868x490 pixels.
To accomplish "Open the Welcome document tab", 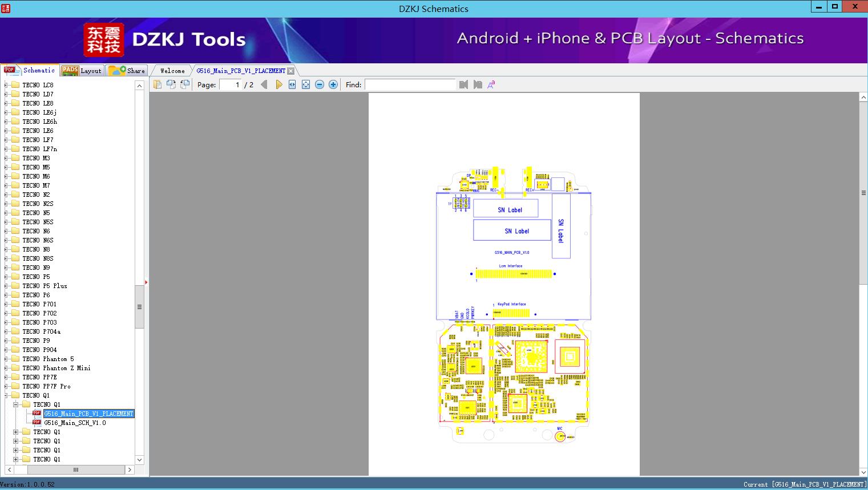I will coord(172,71).
